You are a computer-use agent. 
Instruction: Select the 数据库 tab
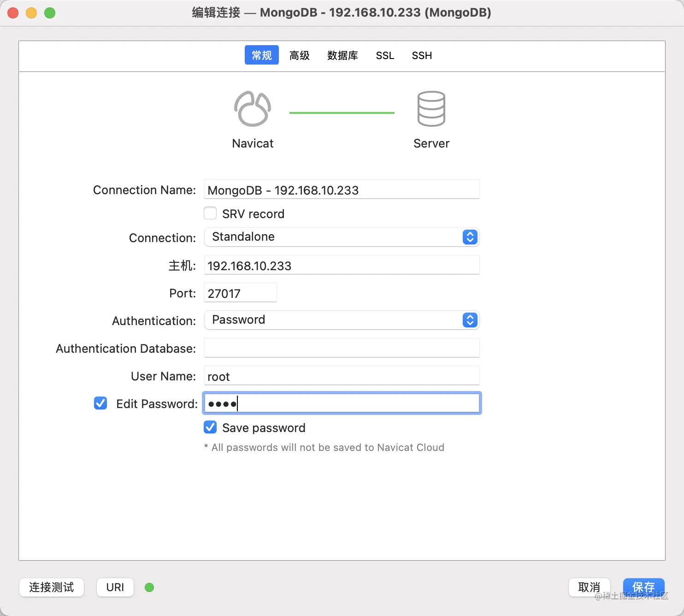(x=342, y=55)
